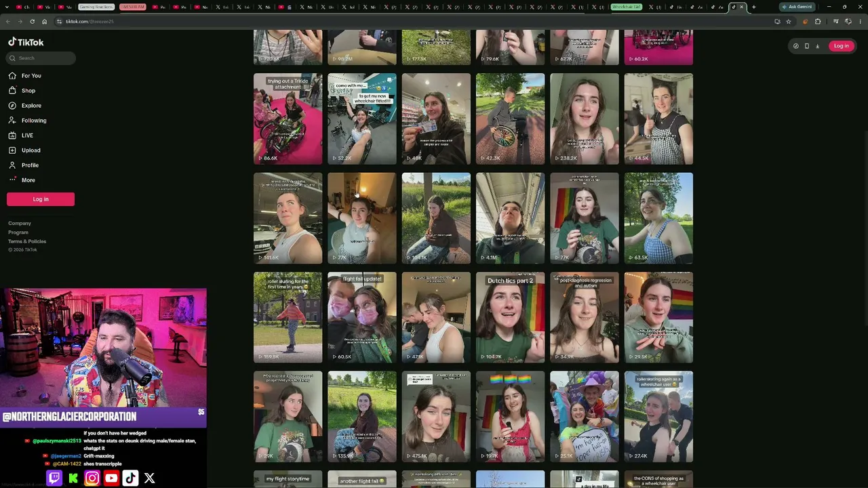Click the browser Home button
This screenshot has height=488, width=868.
(x=44, y=22)
